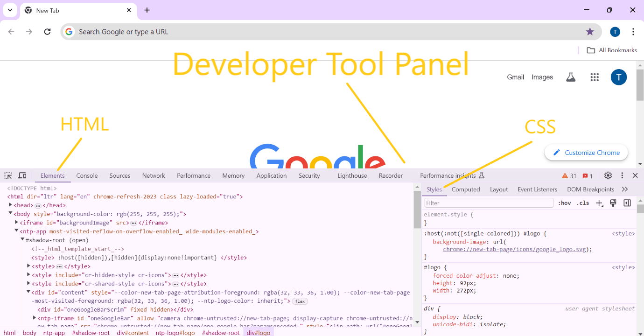The image size is (644, 336).
Task: Click the warnings count showing 31
Action: point(569,176)
